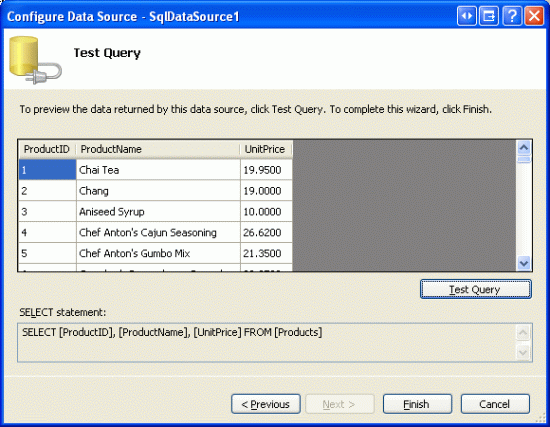The width and height of the screenshot is (550, 427).
Task: Sort by the ProductID column header
Action: pyautogui.click(x=47, y=149)
